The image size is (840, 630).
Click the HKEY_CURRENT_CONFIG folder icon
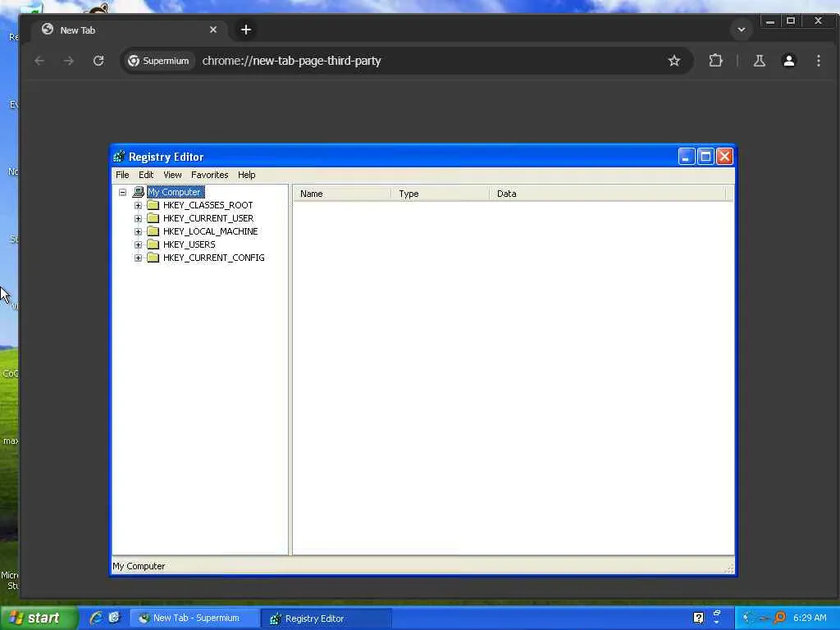pyautogui.click(x=153, y=258)
